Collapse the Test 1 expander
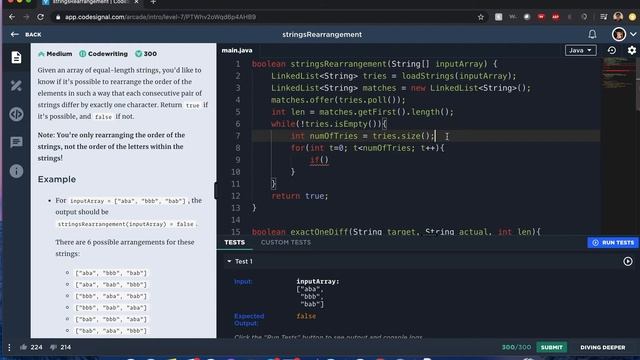The image size is (640, 360). point(229,261)
